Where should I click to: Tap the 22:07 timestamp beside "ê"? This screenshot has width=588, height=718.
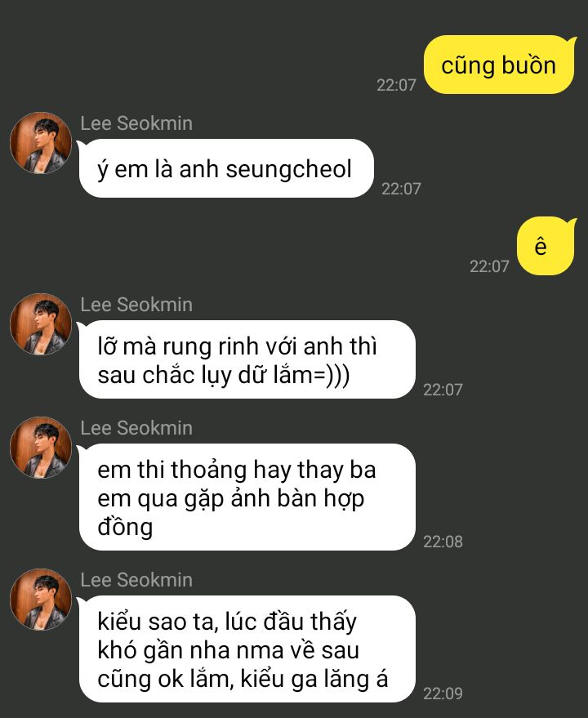click(489, 266)
